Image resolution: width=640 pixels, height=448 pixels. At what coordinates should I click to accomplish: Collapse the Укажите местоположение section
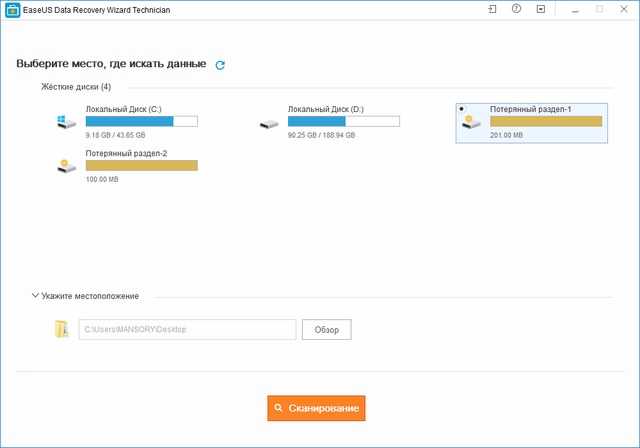pos(36,296)
